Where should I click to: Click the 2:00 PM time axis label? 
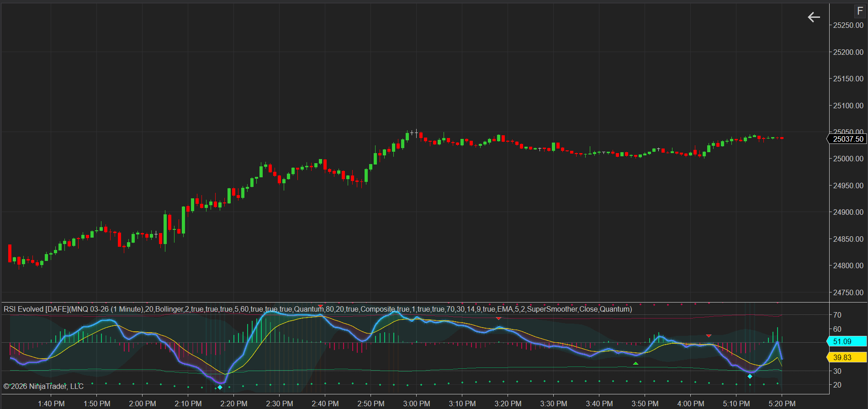pos(143,404)
